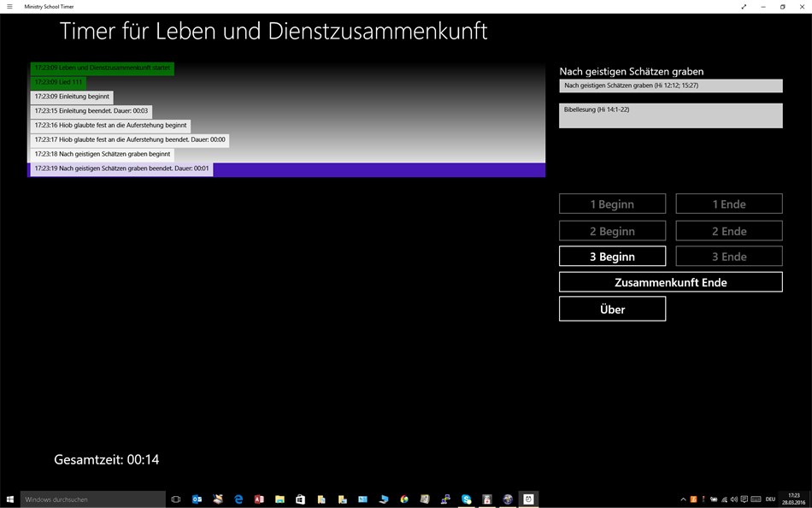The image size is (812, 508).
Task: Open the "Über" dialog
Action: click(x=612, y=309)
